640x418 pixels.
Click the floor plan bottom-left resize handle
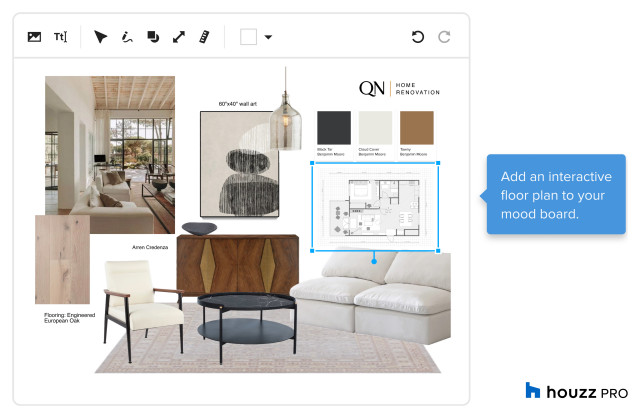tap(313, 251)
